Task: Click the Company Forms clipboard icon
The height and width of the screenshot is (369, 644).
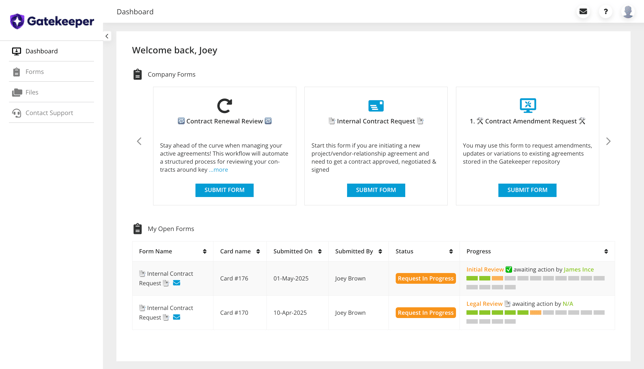Action: click(138, 74)
